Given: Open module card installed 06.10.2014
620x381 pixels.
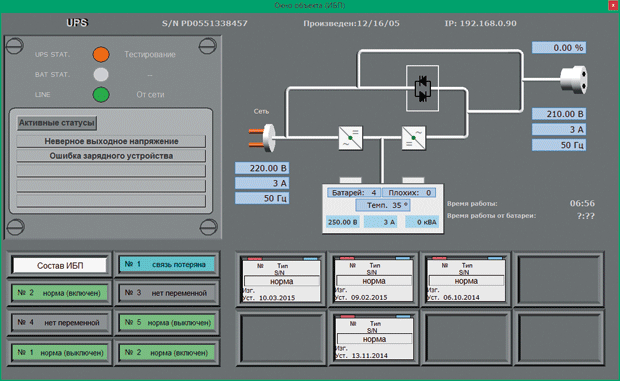Looking at the screenshot, I should click(466, 279).
